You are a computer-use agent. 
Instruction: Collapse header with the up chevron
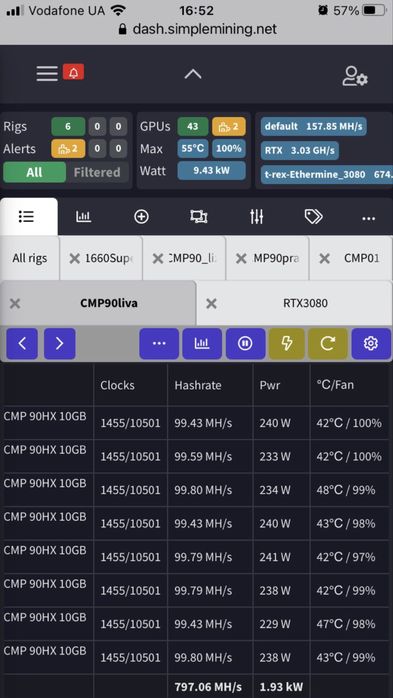[x=193, y=74]
